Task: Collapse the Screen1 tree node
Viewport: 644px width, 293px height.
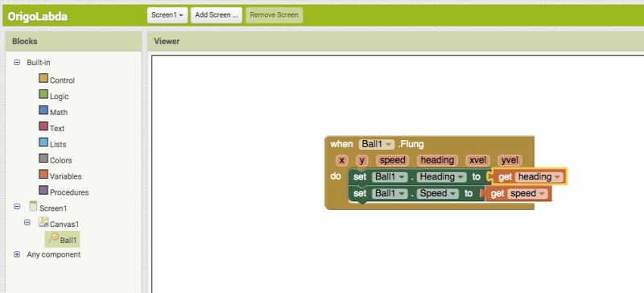Action: [17, 207]
